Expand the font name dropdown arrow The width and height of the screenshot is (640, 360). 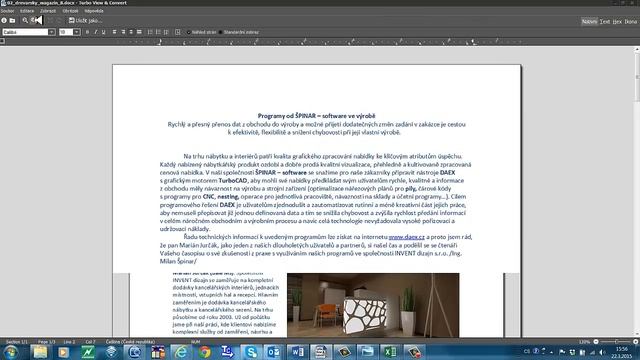[51, 32]
